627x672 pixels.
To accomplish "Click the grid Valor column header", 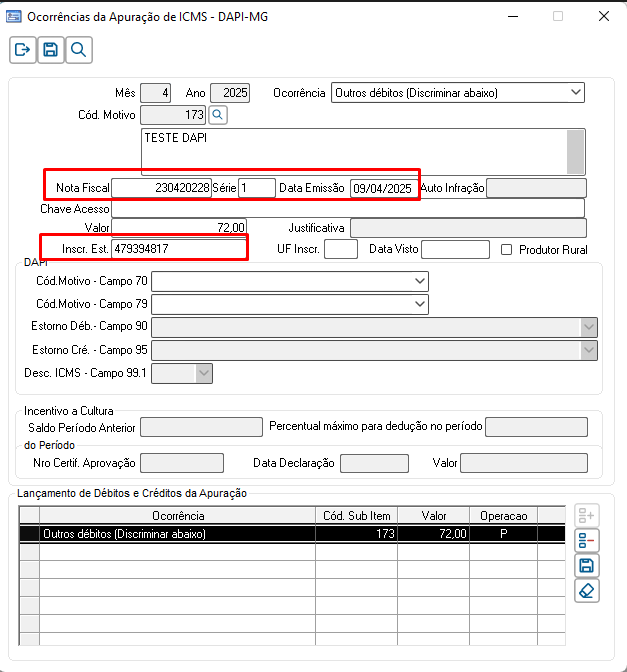I will click(x=434, y=516).
